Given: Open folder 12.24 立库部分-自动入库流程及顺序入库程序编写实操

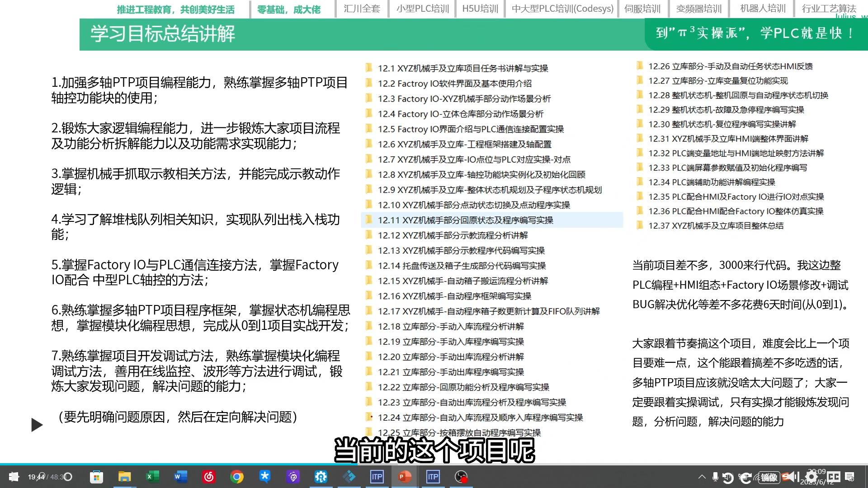Looking at the screenshot, I should [x=480, y=418].
